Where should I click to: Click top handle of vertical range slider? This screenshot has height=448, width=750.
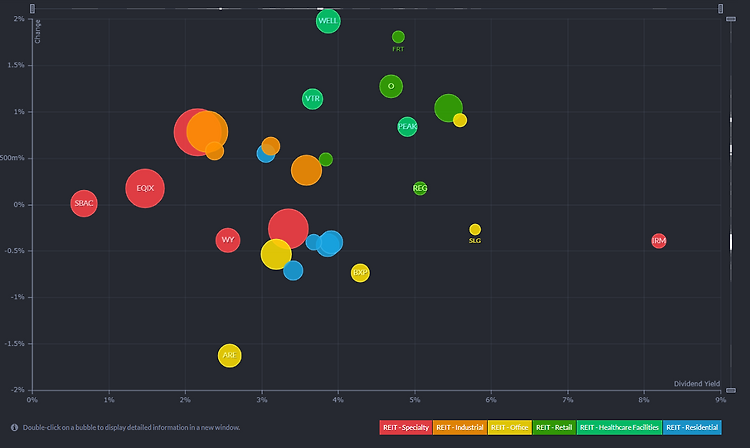pos(731,19)
